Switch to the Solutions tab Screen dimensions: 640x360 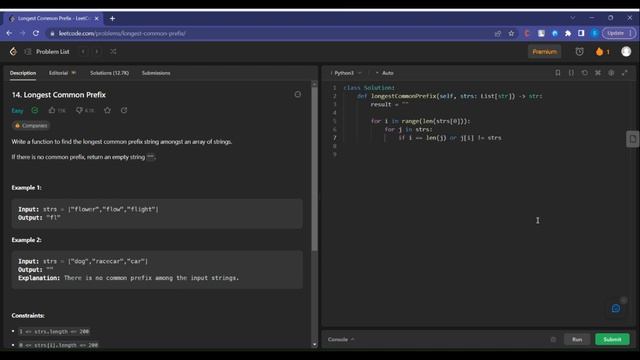[109, 73]
